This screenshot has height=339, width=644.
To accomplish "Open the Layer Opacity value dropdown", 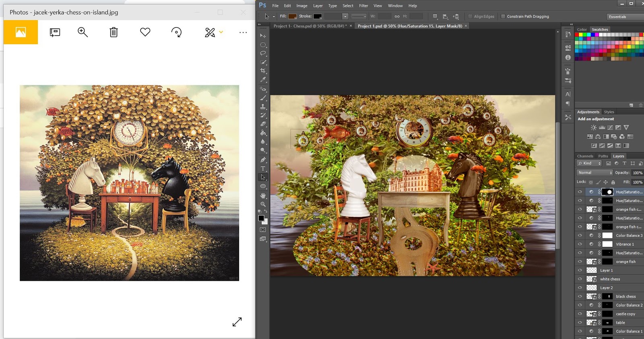I will (637, 173).
